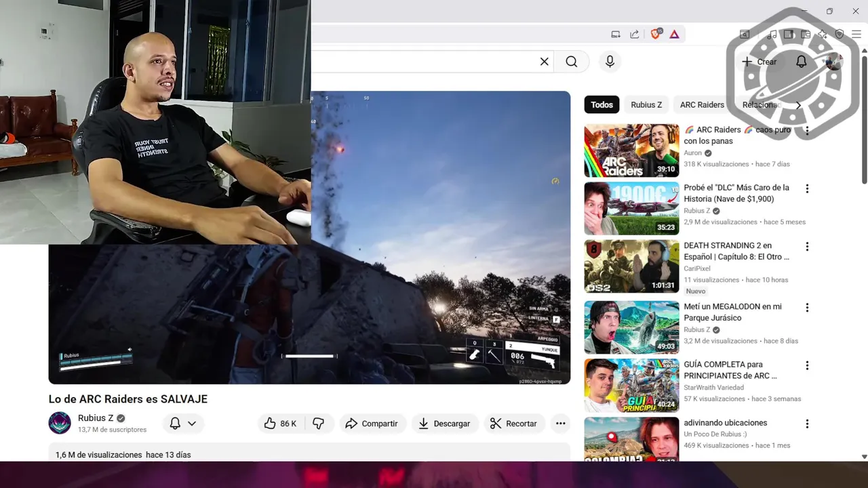This screenshot has width=868, height=488.
Task: Open options for Metí un MEGALODON video
Action: (807, 308)
